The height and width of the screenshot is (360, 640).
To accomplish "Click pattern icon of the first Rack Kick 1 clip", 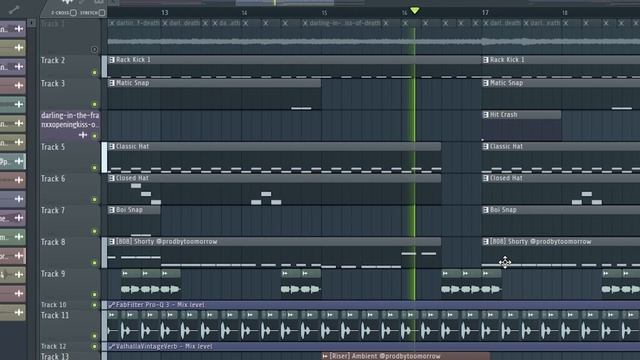I will point(112,60).
